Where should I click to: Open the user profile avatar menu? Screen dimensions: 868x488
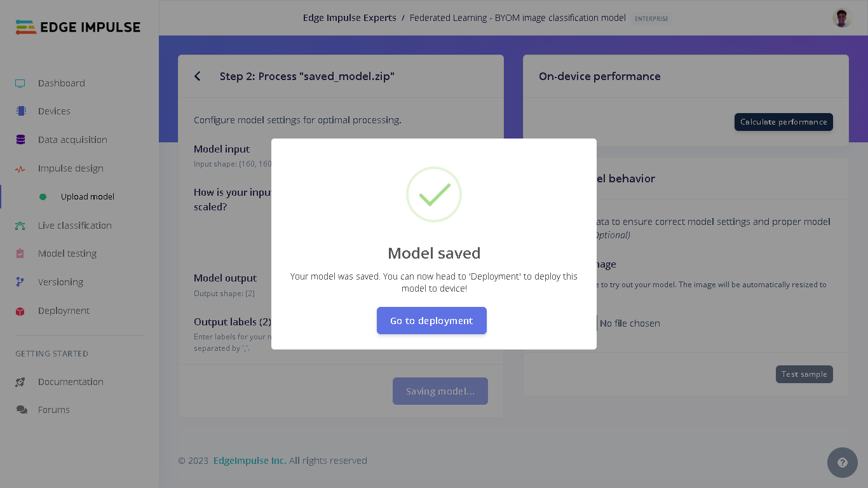coord(842,18)
